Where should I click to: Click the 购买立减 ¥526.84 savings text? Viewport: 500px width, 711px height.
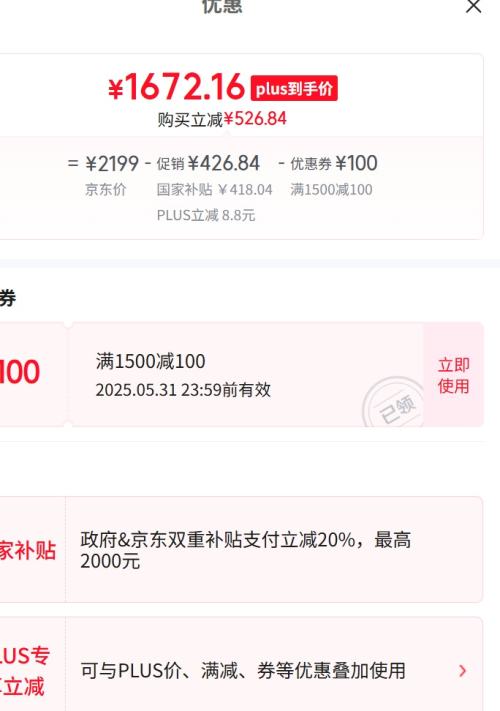(222, 119)
